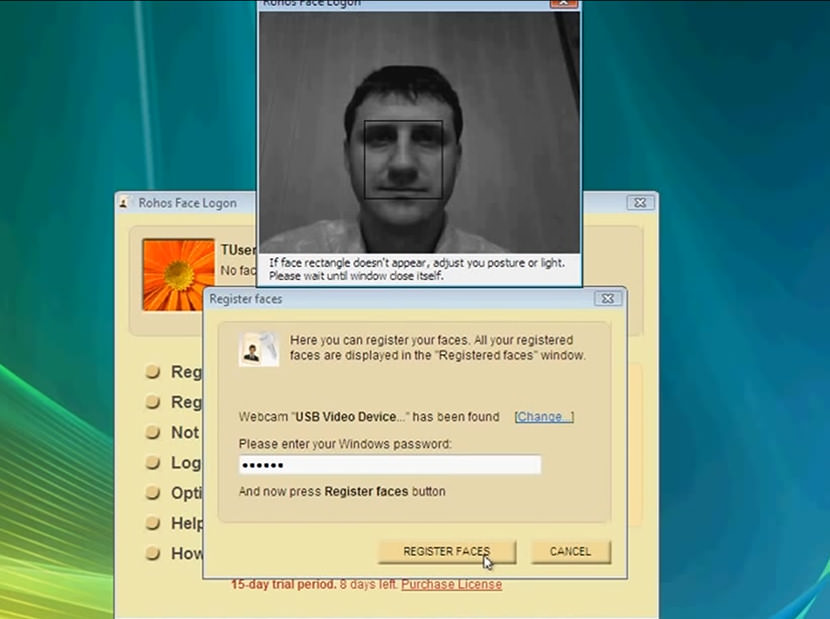Viewport: 830px width, 619px height.
Task: Open the Purchase License link
Action: (x=452, y=585)
